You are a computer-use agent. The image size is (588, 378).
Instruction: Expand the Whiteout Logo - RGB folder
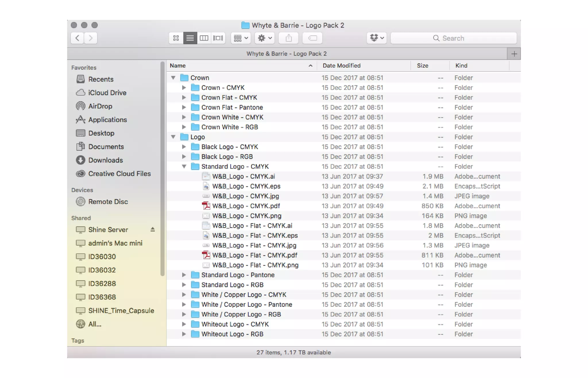coord(184,334)
